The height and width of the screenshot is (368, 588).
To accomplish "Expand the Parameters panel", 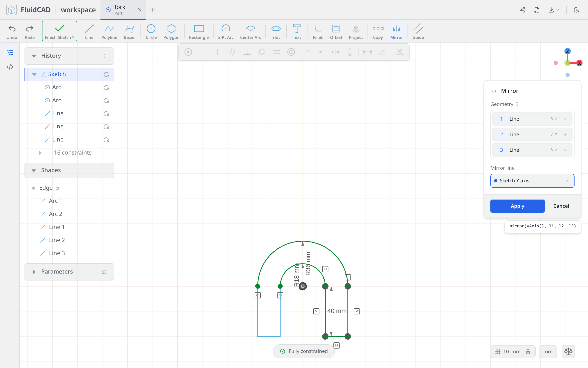I will point(34,272).
